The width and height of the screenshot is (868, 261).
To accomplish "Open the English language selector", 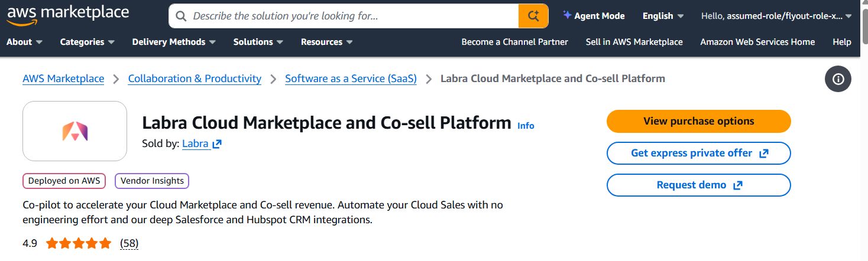I will pyautogui.click(x=663, y=16).
